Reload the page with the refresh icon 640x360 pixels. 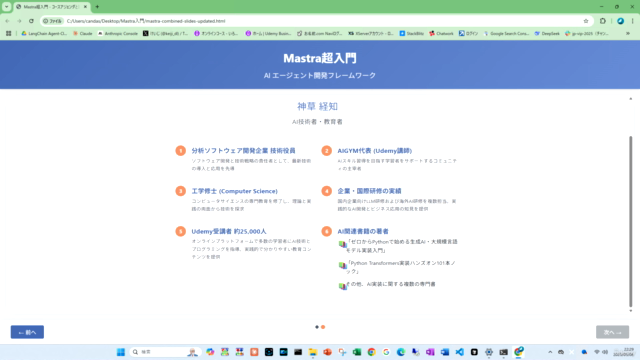tap(31, 21)
